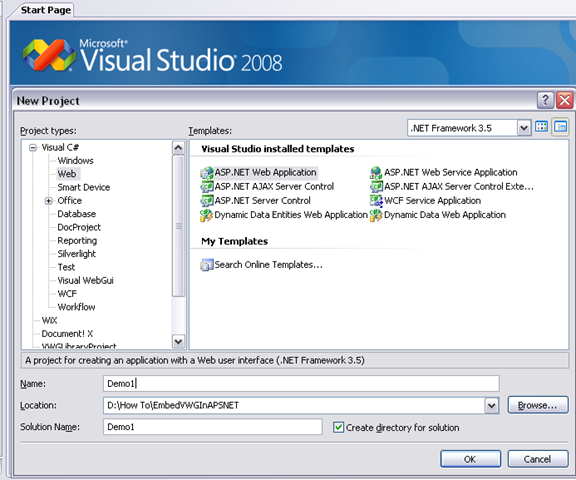The image size is (576, 480).
Task: Select the DocProject project type
Action: (x=79, y=227)
